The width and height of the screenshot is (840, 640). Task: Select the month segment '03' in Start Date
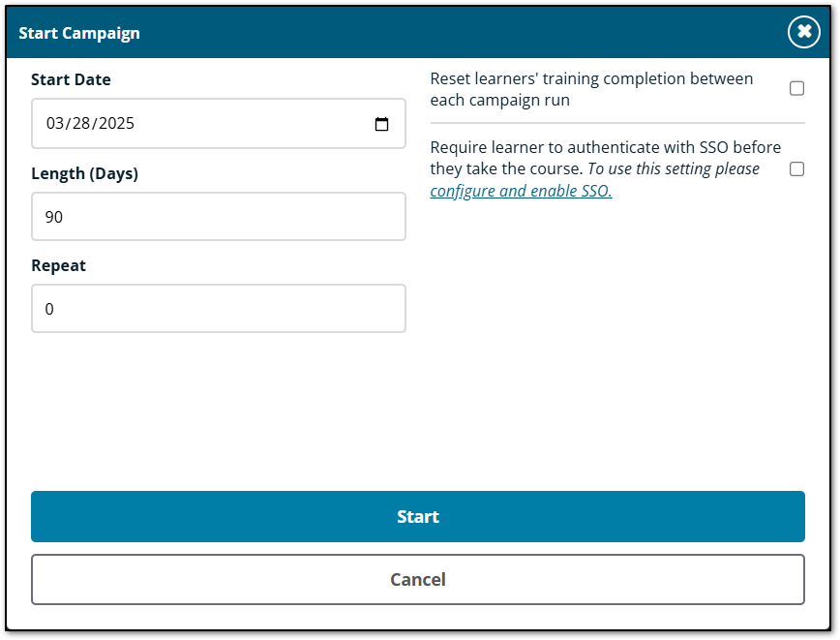[55, 124]
